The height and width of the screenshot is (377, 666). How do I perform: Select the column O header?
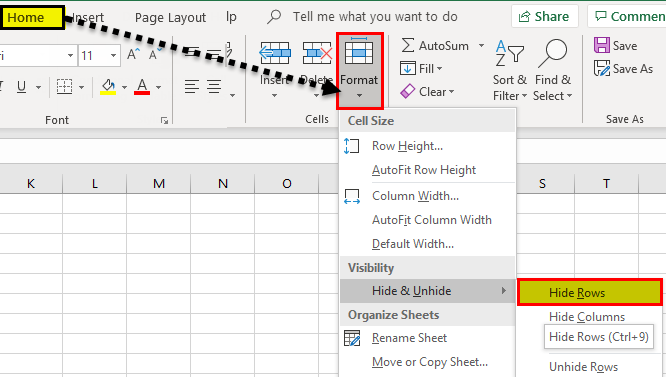pyautogui.click(x=287, y=183)
